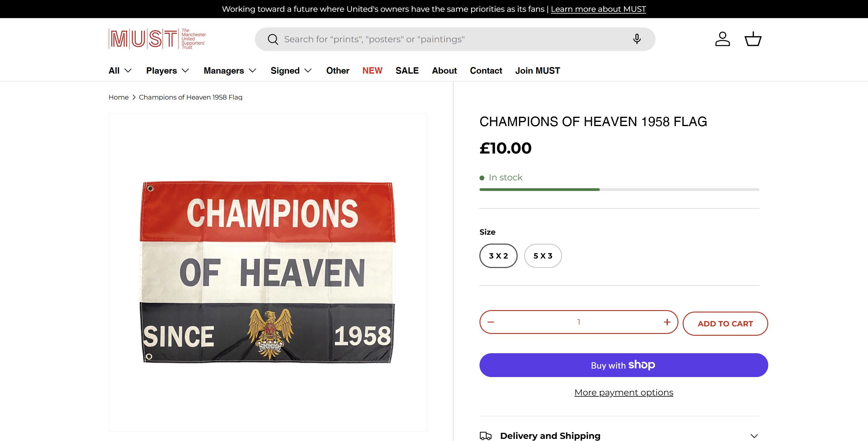Select the 5 X 3 size option
This screenshot has width=868, height=441.
click(543, 256)
